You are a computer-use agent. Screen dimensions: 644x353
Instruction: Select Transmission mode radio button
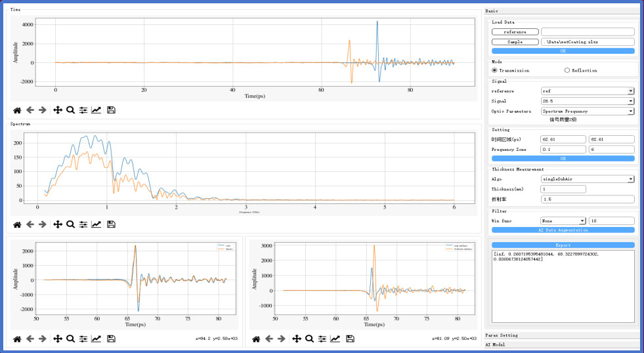[496, 70]
